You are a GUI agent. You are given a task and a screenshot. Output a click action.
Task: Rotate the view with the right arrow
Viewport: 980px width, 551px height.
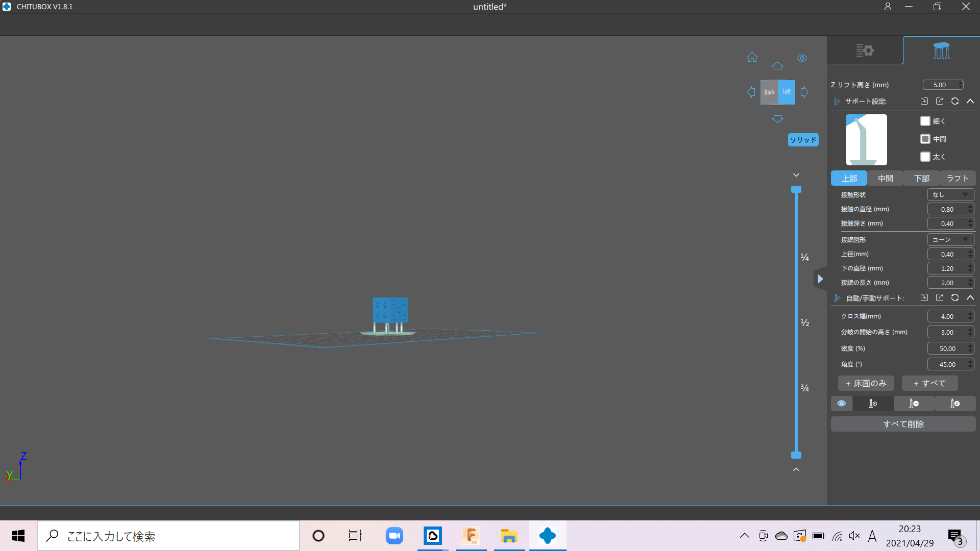805,92
